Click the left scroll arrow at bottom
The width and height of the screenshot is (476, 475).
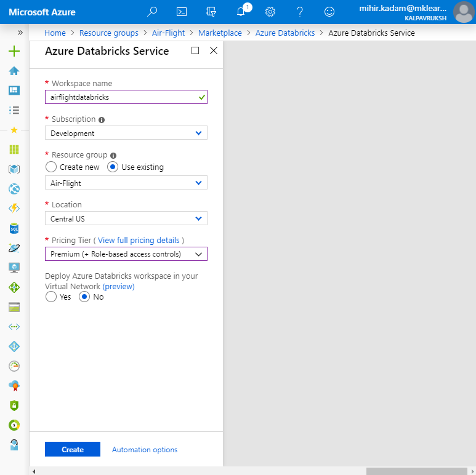point(34,471)
